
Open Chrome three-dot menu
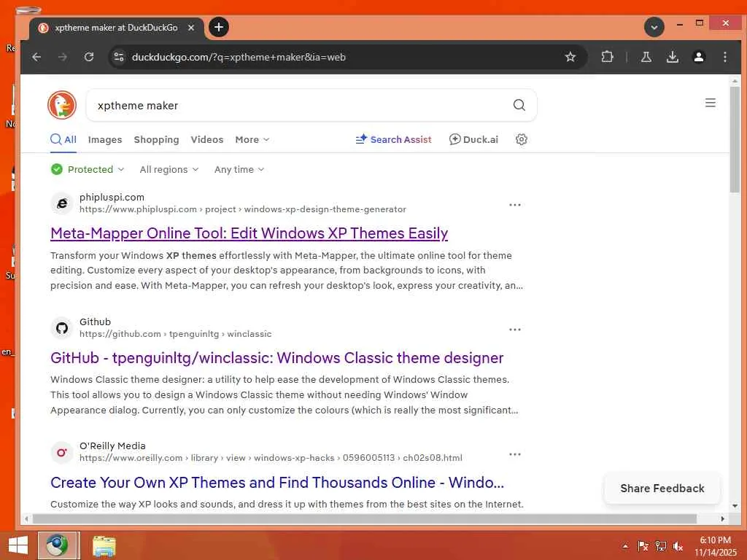(x=724, y=57)
